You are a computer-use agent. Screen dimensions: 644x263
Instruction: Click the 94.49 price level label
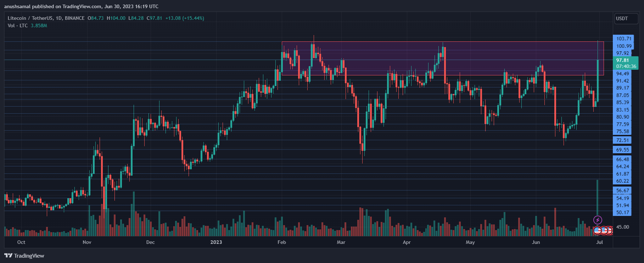click(x=623, y=74)
